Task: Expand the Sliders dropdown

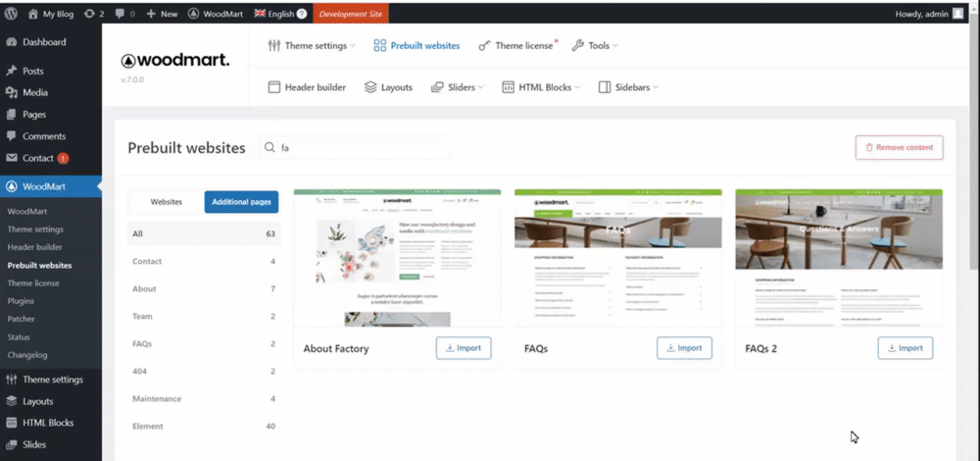Action: (x=458, y=87)
